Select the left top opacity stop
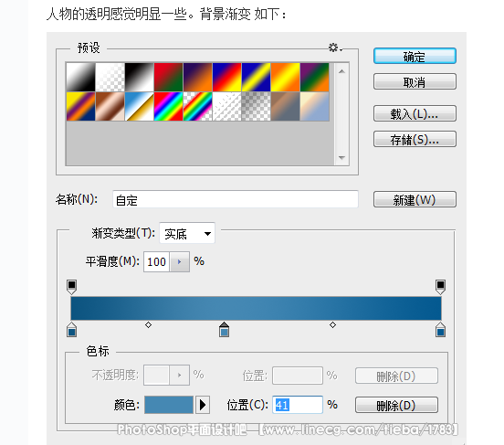This screenshot has height=445, width=504. tap(71, 287)
